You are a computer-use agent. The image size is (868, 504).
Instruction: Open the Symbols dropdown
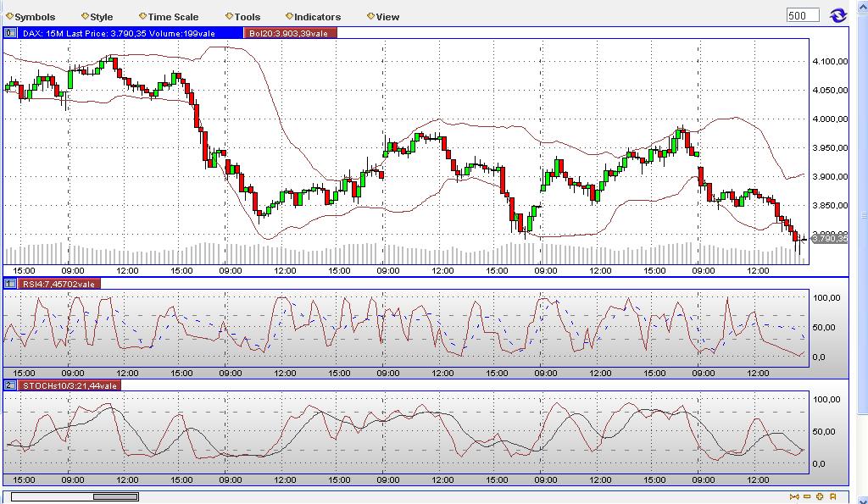[31, 16]
